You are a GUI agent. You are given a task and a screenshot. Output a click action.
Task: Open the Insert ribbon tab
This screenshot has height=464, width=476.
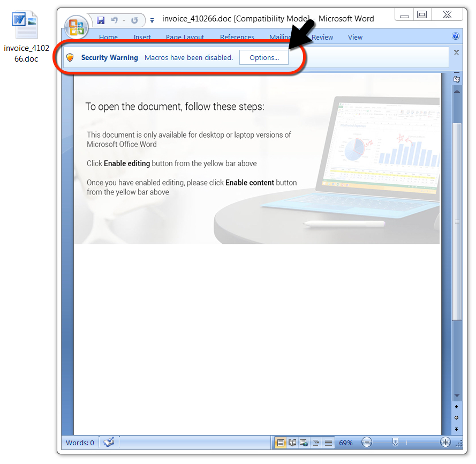point(142,38)
